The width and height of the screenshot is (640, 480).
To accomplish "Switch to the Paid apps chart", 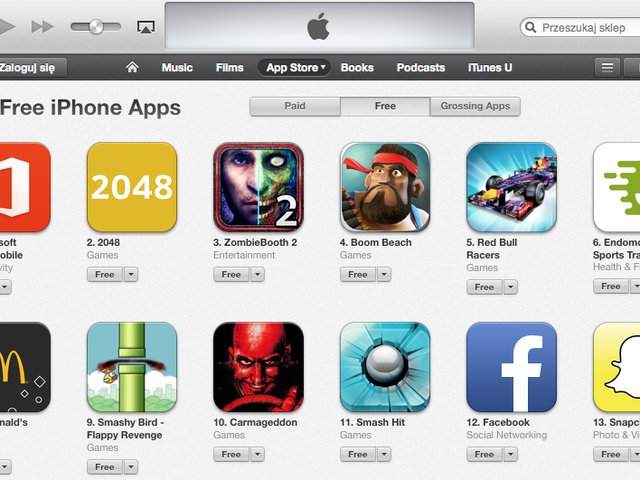I will click(x=295, y=106).
